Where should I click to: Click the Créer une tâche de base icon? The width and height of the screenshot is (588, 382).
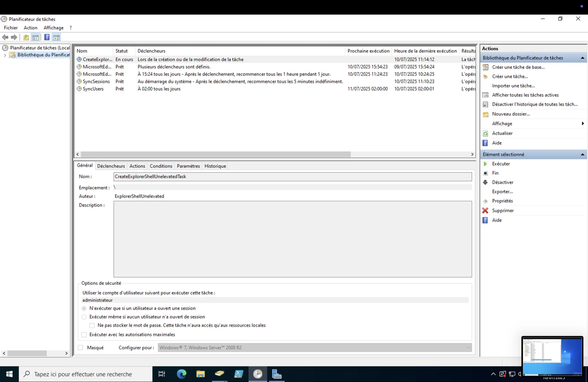485,67
